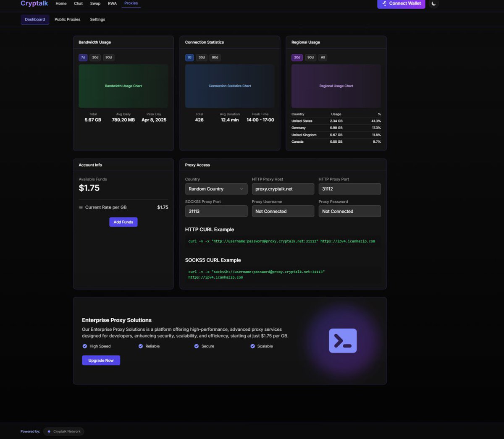Select Proxies in the top navigation
Image resolution: width=504 pixels, height=439 pixels.
pos(131,3)
